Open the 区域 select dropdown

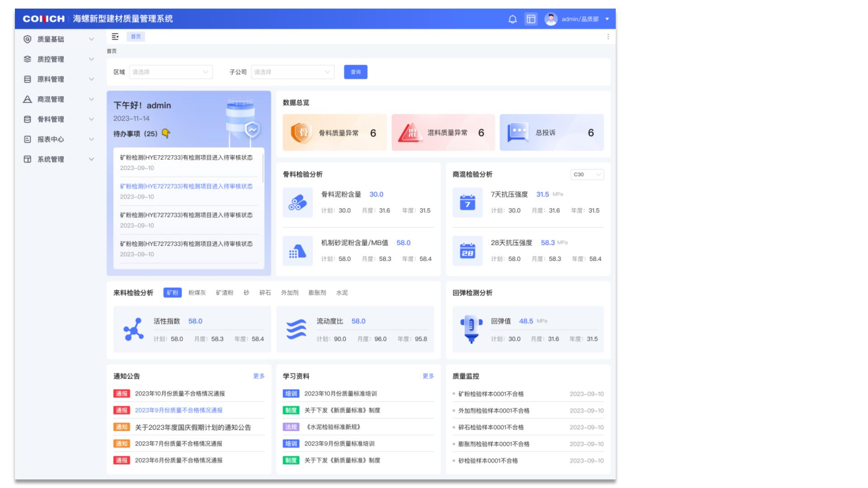coord(170,72)
